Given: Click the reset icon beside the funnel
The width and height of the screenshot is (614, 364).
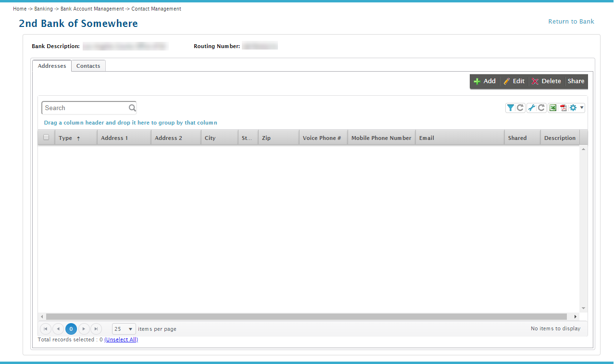Looking at the screenshot, I should [x=520, y=108].
